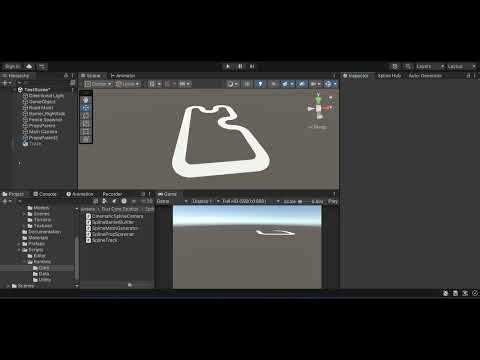Click the Project panel vertical scrollbar
Viewport: 480px width, 360px height.
coord(77,257)
